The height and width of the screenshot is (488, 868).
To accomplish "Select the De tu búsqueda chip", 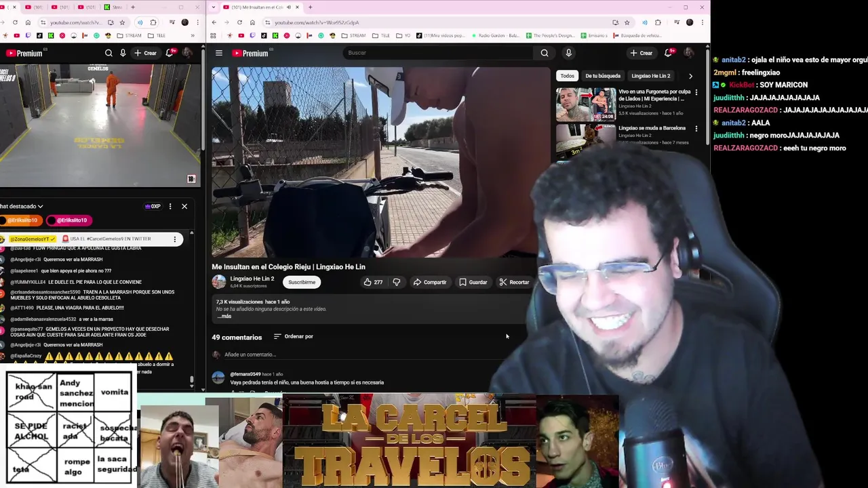I will [603, 76].
